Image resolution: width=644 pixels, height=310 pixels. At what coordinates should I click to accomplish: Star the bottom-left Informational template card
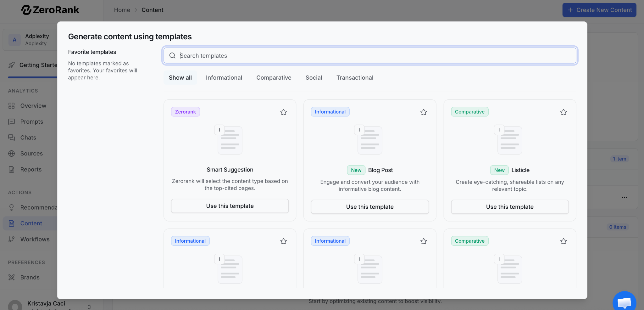point(284,241)
